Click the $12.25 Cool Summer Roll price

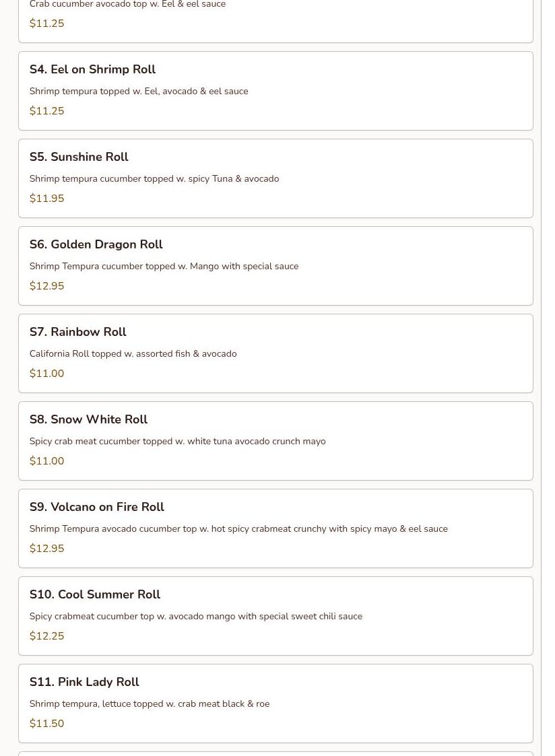46,636
